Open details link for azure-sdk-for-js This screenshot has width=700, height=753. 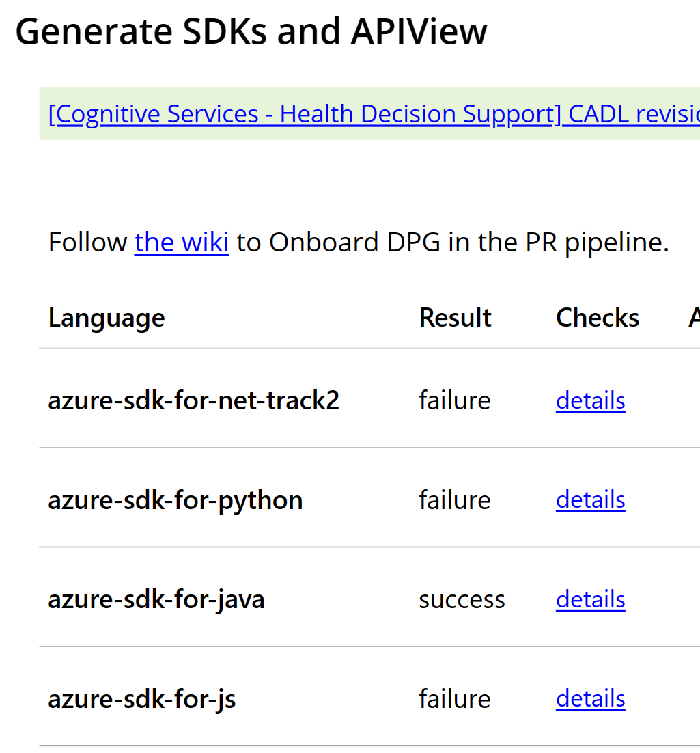pos(591,698)
